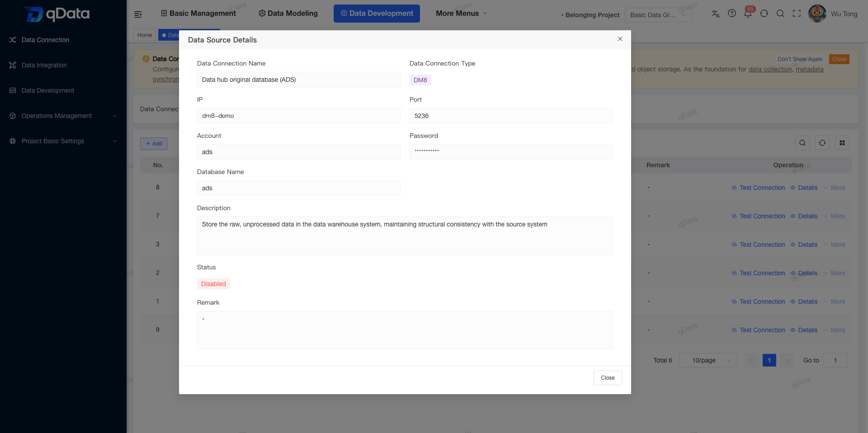Switch to Basic Management menu
This screenshot has width=868, height=433.
point(198,14)
